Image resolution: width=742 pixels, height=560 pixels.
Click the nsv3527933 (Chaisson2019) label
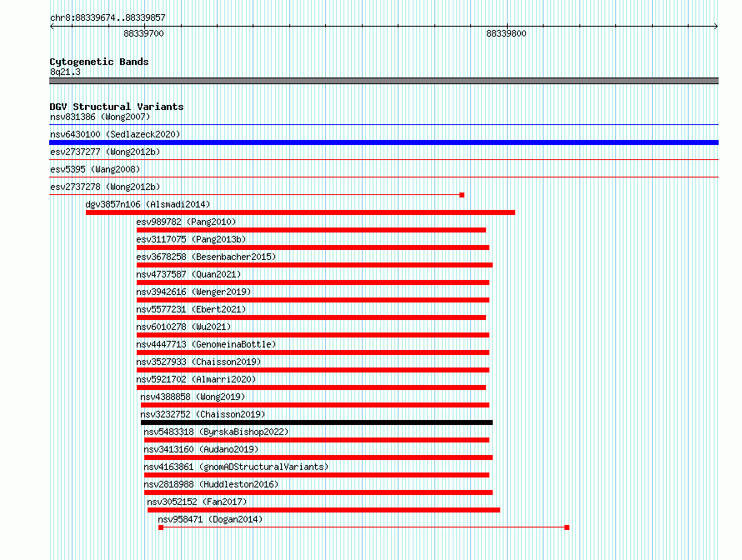tap(198, 362)
